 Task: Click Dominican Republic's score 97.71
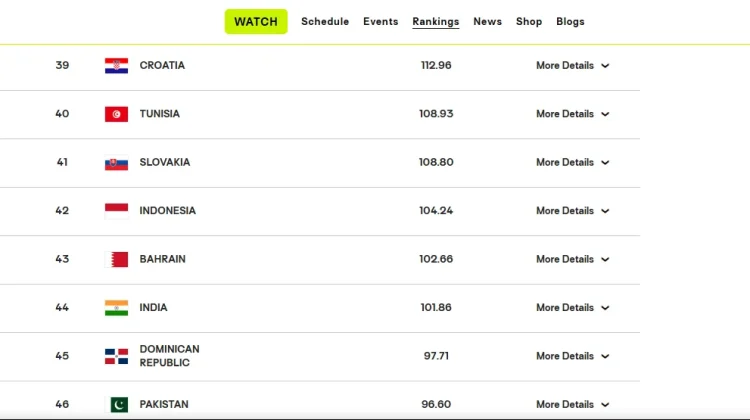(x=436, y=356)
